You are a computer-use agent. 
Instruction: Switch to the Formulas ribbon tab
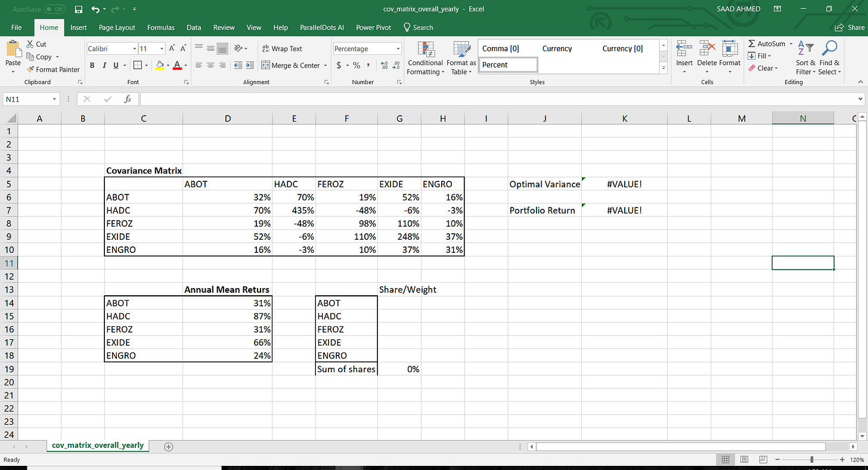click(160, 27)
